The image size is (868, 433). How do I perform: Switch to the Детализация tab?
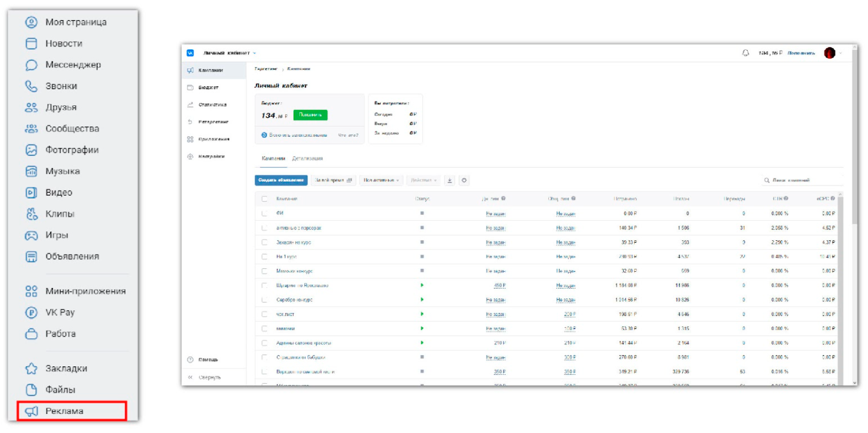307,159
